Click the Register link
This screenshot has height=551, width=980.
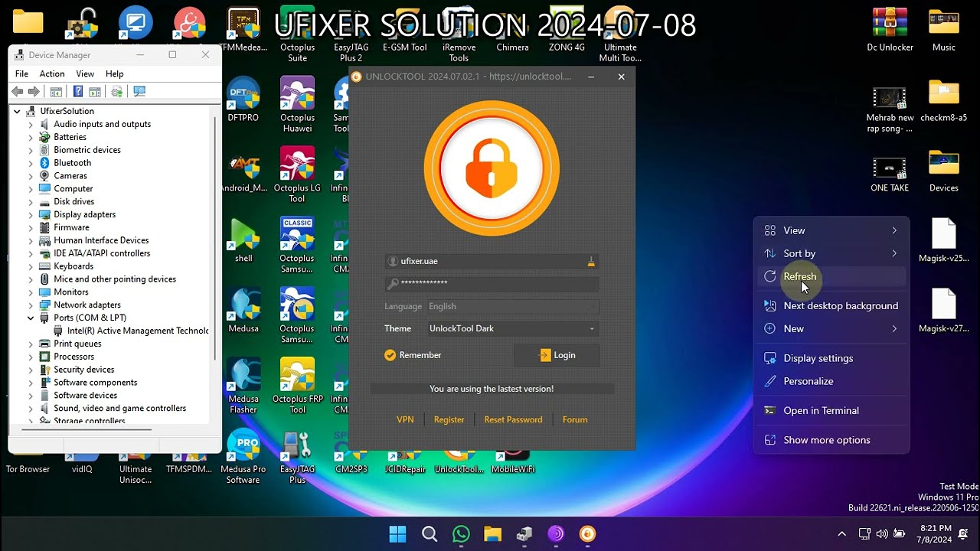(x=449, y=420)
